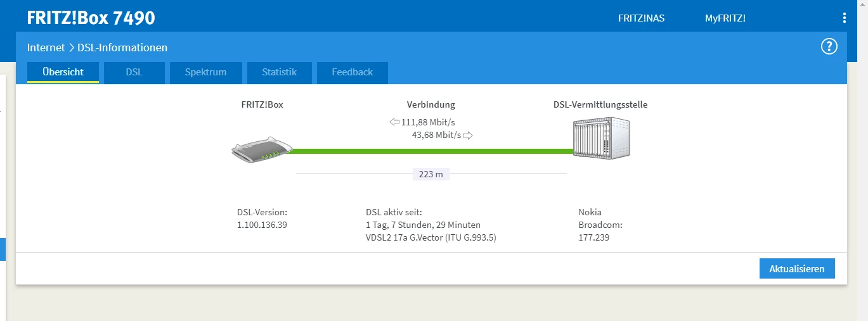Open the Feedback tab

pyautogui.click(x=352, y=72)
